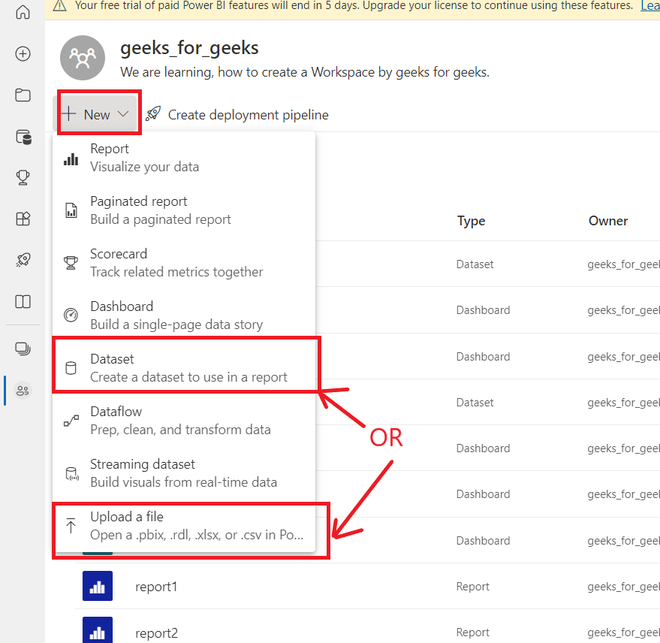This screenshot has height=643, width=660.
Task: Open the report1 item
Action: tap(156, 586)
